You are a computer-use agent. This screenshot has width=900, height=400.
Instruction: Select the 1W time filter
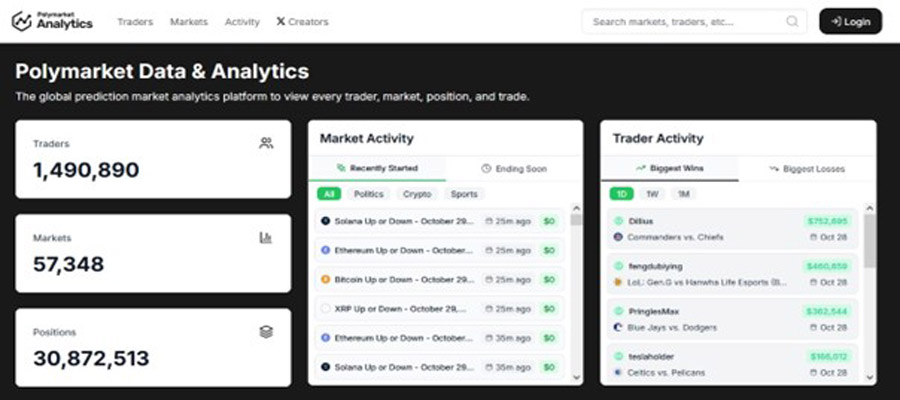[652, 194]
